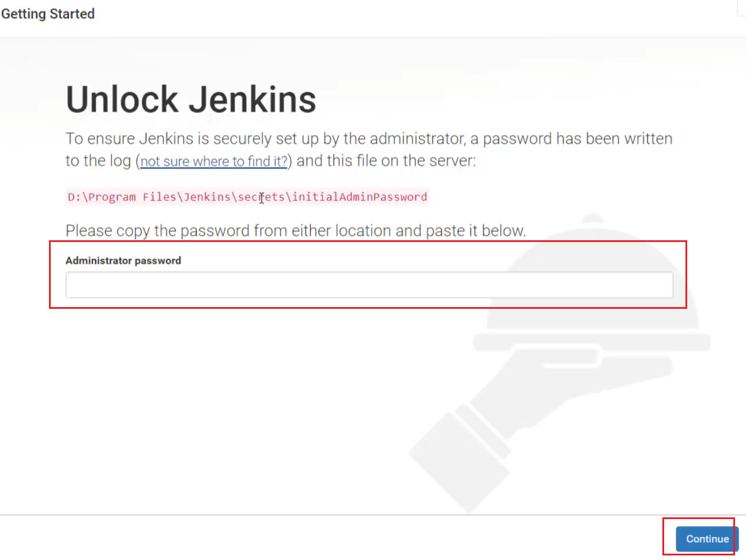Click 'password has been written' in the description
Viewport: 746px width, 560px height.
(x=578, y=139)
